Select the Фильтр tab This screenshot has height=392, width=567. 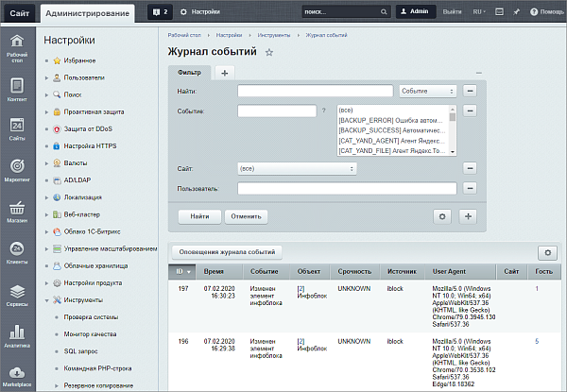(189, 72)
